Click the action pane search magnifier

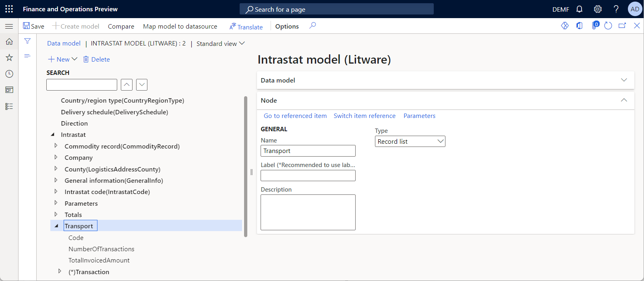pyautogui.click(x=313, y=26)
